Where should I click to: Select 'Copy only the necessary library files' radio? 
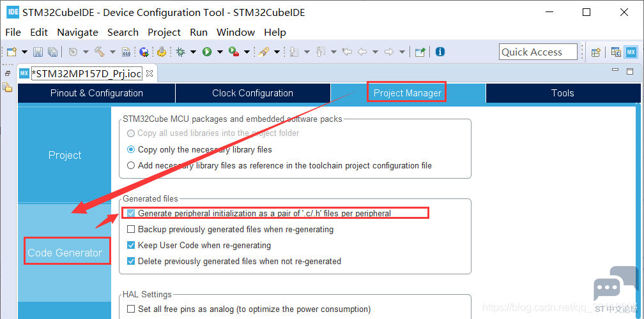130,150
